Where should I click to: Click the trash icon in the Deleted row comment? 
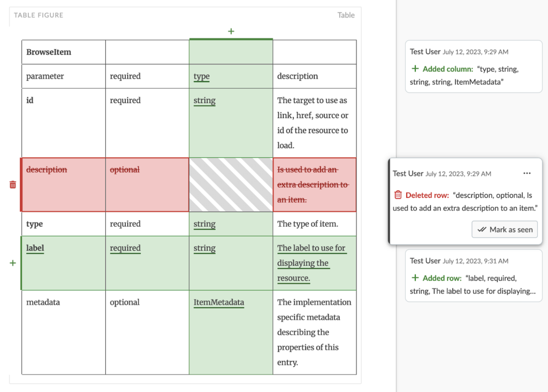coord(398,195)
